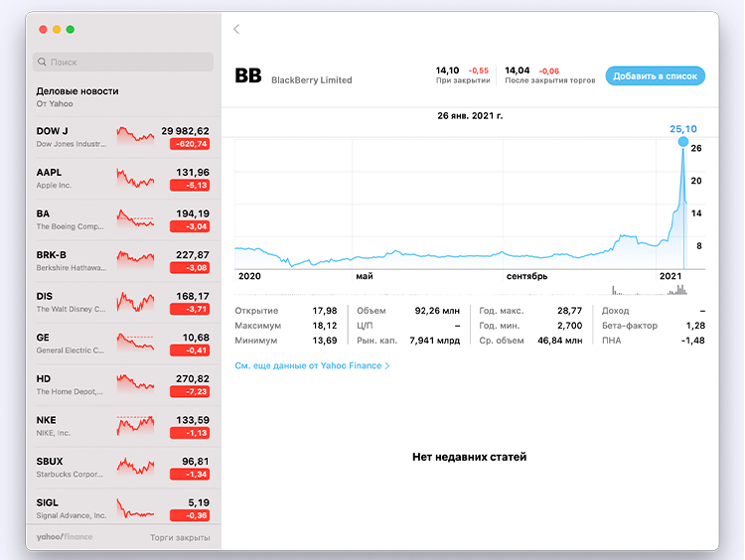Go back with the chevron arrow
This screenshot has width=745, height=560.
click(236, 30)
